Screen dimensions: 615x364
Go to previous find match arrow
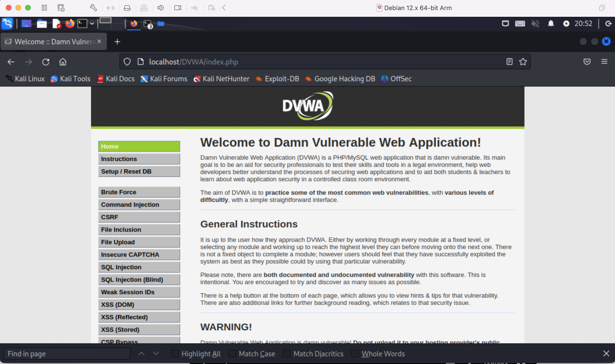pos(142,353)
